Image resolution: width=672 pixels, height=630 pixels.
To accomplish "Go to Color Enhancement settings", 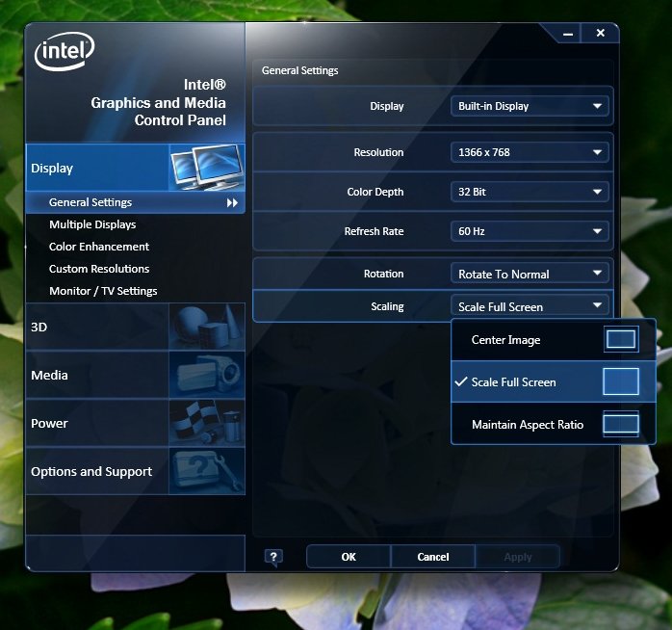I will click(x=99, y=247).
